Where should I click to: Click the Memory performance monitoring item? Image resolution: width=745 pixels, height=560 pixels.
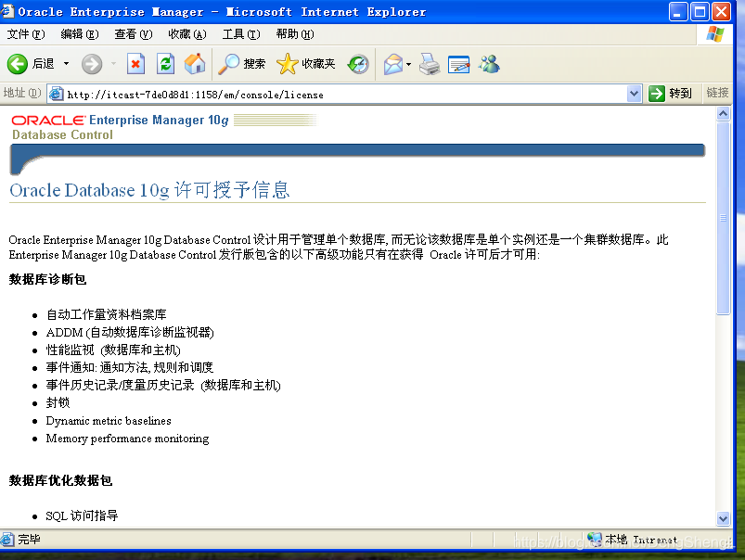coord(127,439)
